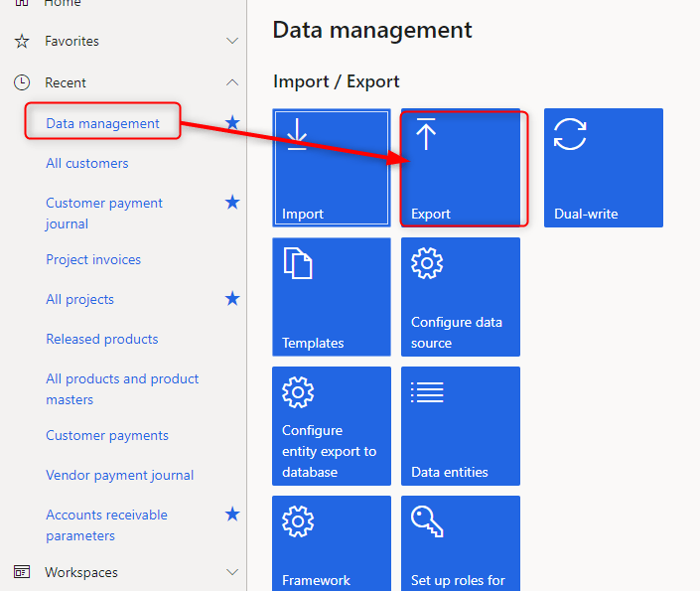The image size is (700, 591).
Task: Toggle favorite star for All projects
Action: click(232, 298)
